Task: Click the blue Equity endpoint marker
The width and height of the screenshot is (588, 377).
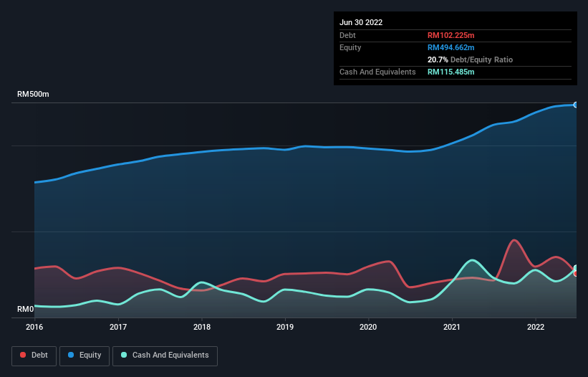Action: (576, 105)
